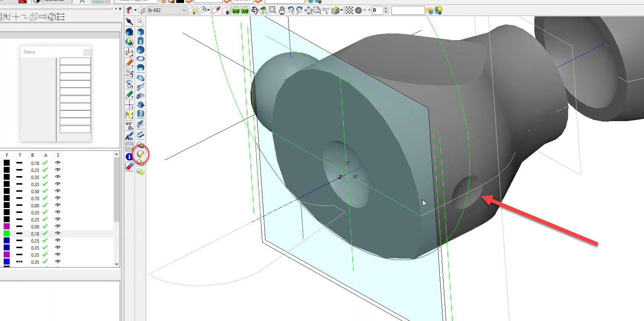Expand the 3D cube view dropdown arrow
The image size is (644, 321).
[x=341, y=10]
